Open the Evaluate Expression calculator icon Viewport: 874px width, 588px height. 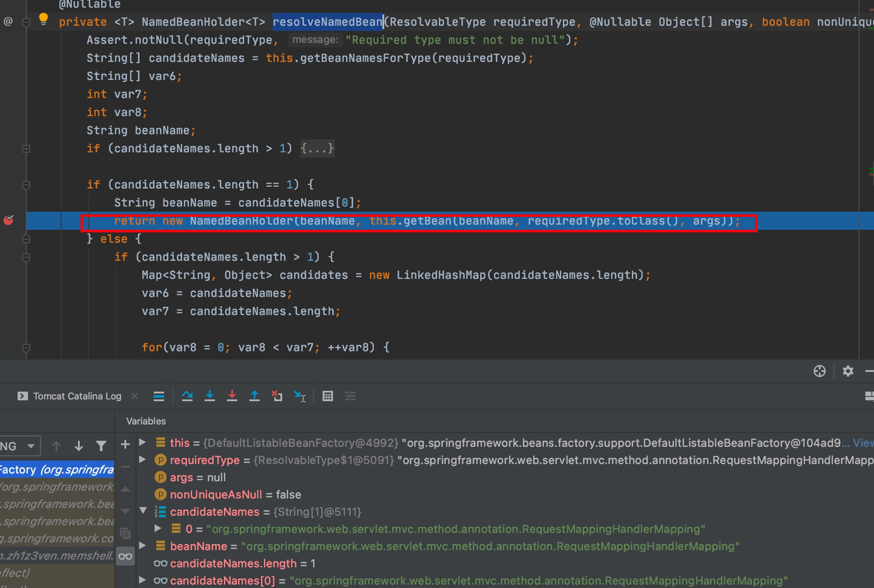click(x=327, y=396)
